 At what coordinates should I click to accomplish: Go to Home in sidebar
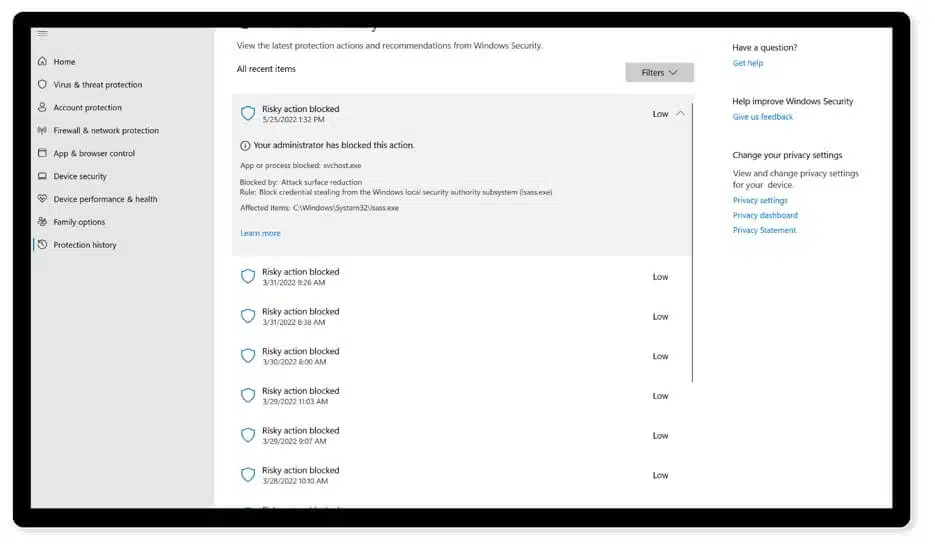64,61
